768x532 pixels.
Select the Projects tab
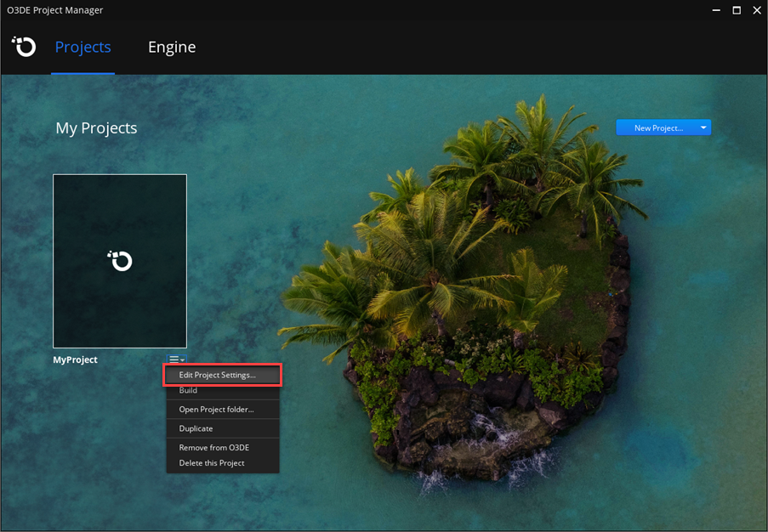coord(82,47)
